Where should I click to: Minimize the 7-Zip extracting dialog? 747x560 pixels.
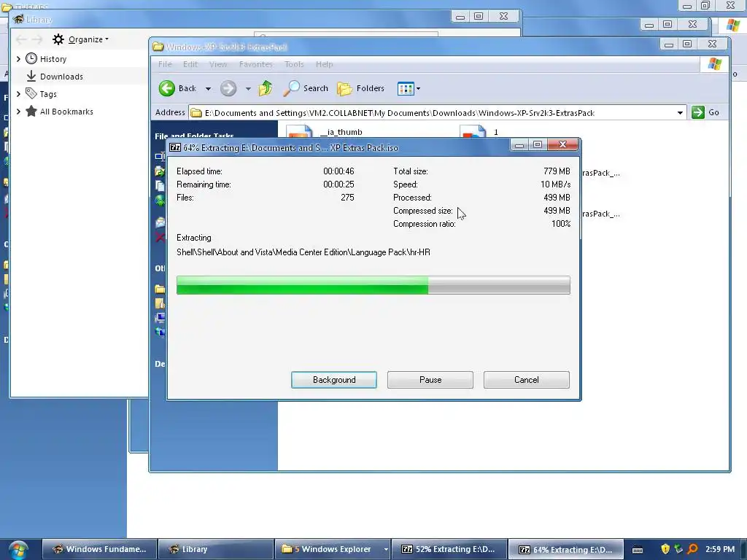coord(519,145)
